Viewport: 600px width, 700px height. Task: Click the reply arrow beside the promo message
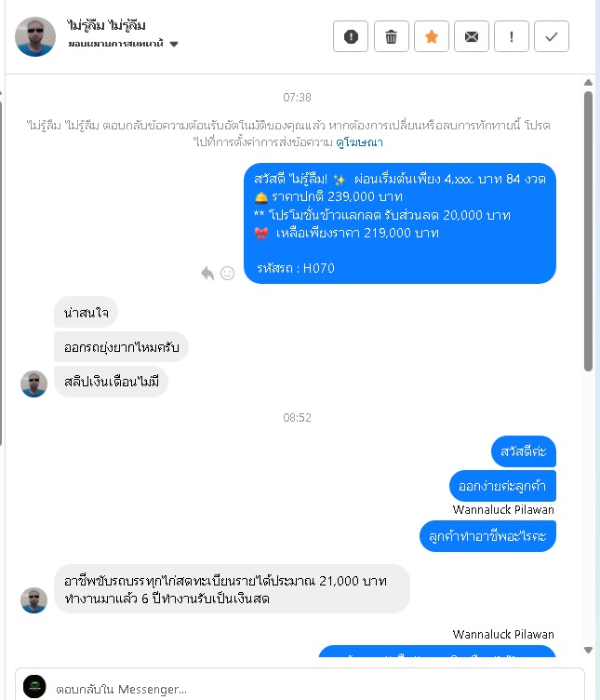pyautogui.click(x=207, y=273)
